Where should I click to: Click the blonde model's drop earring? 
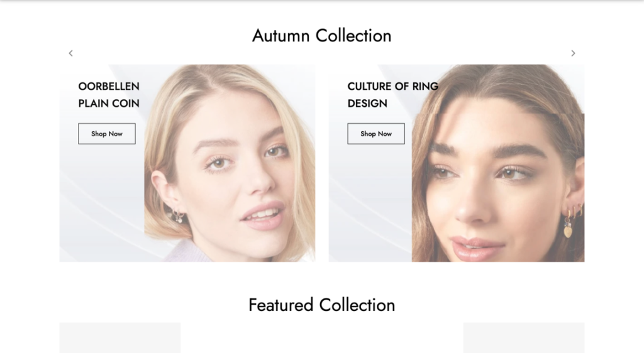click(177, 215)
